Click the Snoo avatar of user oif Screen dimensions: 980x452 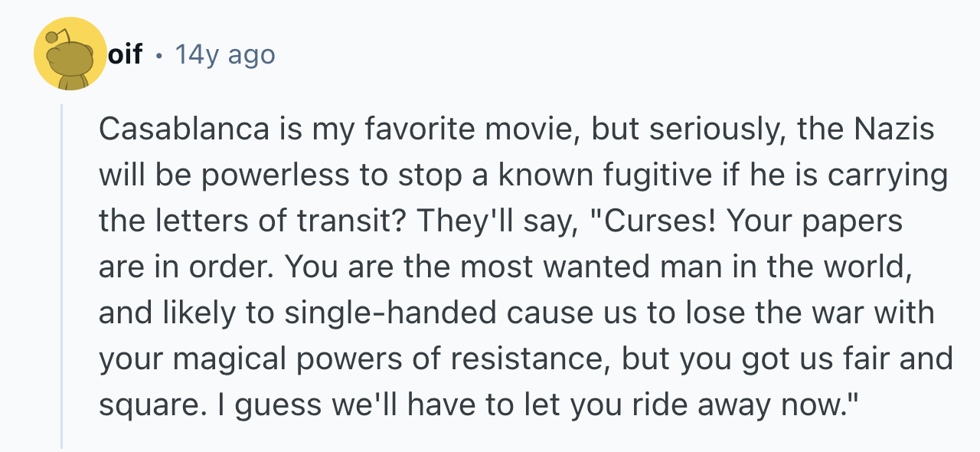(x=70, y=54)
